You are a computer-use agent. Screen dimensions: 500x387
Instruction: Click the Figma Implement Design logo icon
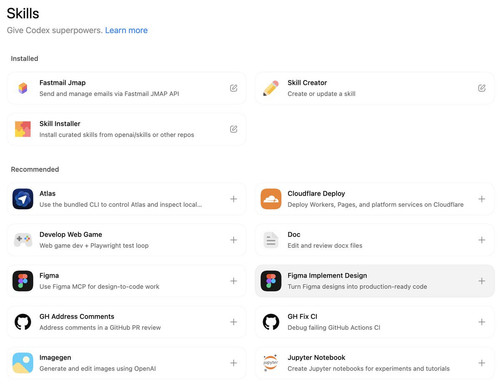(x=271, y=281)
